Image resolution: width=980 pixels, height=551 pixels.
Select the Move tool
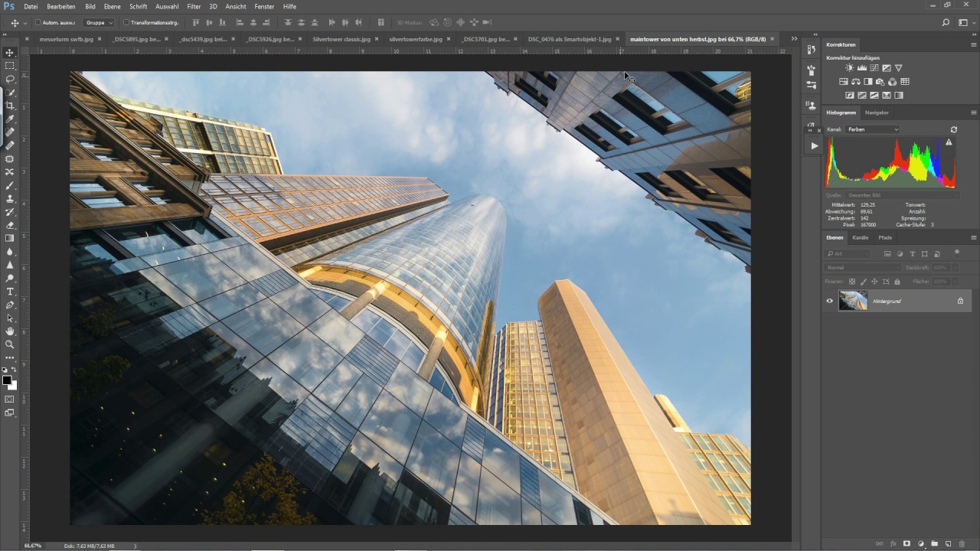click(10, 53)
